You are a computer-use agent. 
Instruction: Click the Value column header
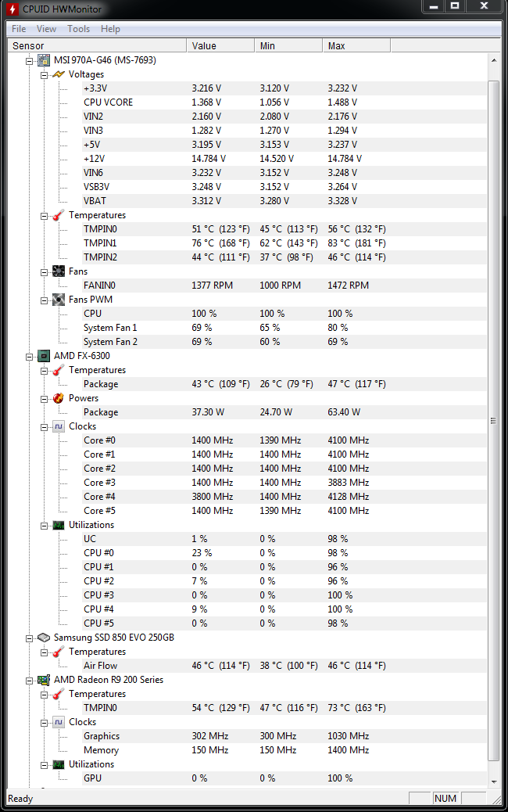tap(220, 45)
